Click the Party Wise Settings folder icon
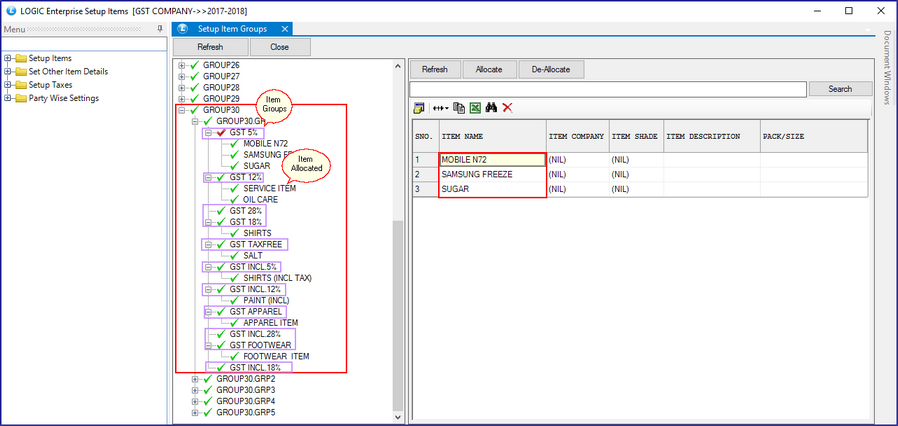The height and width of the screenshot is (426, 898). coord(21,98)
